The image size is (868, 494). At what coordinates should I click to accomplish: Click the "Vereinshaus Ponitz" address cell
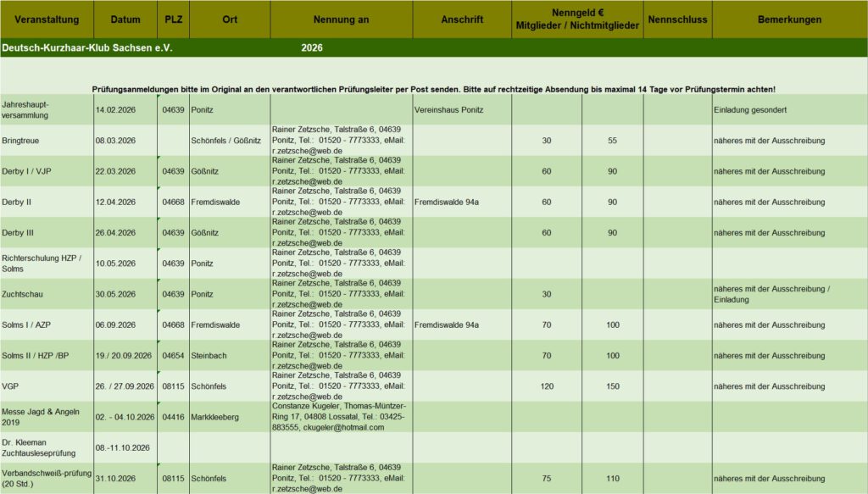click(461, 110)
